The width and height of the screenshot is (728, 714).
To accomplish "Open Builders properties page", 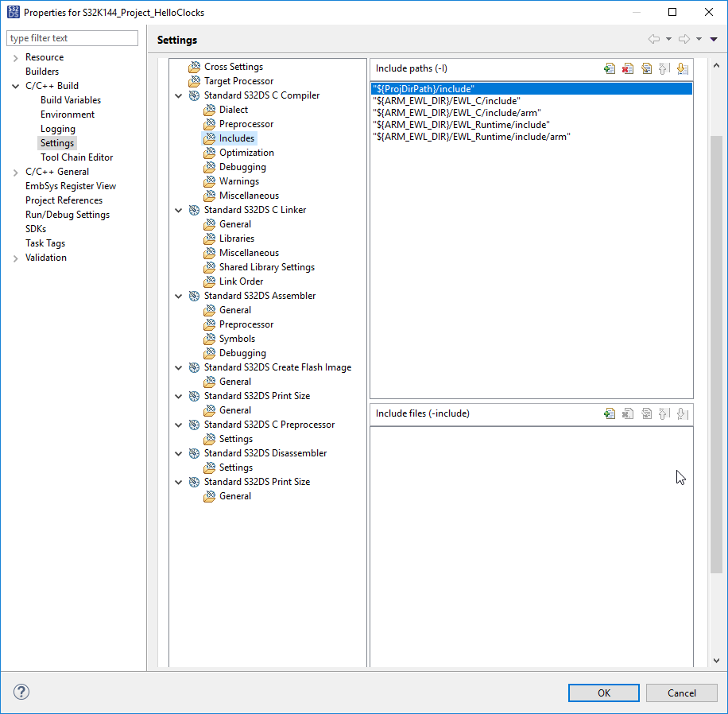I will [x=42, y=72].
